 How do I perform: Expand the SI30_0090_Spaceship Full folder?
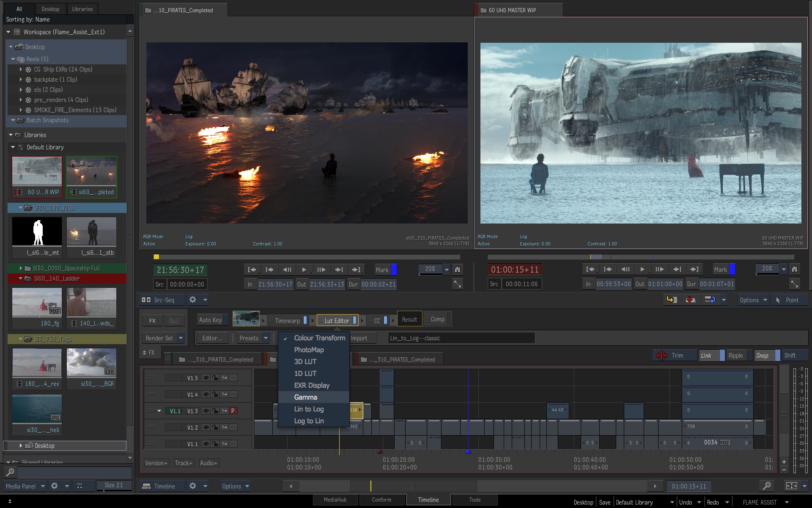coord(21,268)
